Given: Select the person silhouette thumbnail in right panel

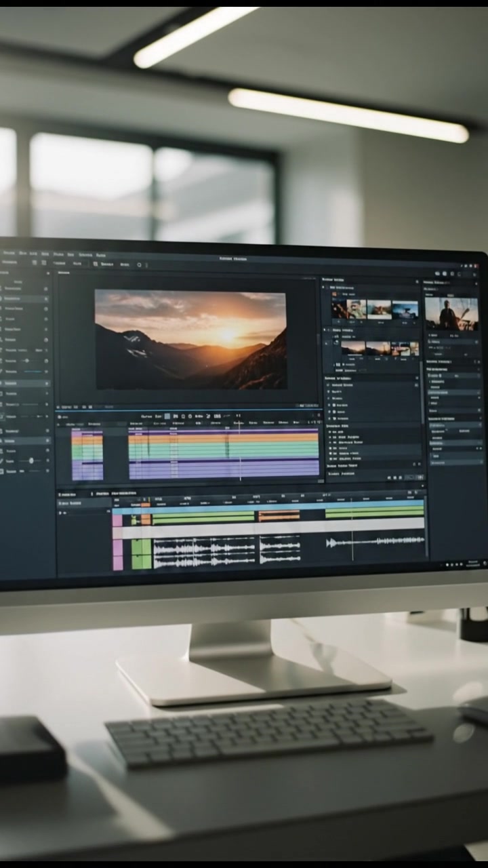Looking at the screenshot, I should 451,314.
